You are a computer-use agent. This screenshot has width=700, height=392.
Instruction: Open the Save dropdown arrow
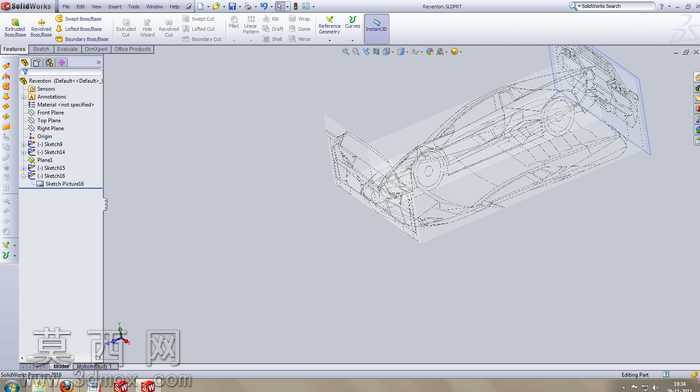239,7
